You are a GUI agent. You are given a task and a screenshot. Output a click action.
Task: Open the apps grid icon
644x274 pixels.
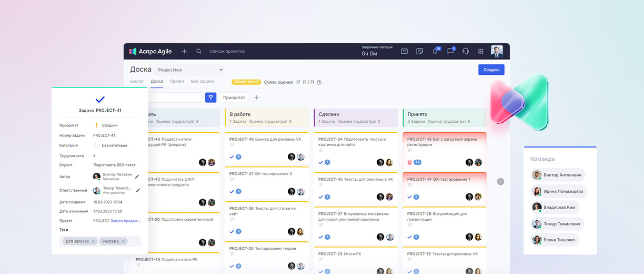(x=480, y=51)
